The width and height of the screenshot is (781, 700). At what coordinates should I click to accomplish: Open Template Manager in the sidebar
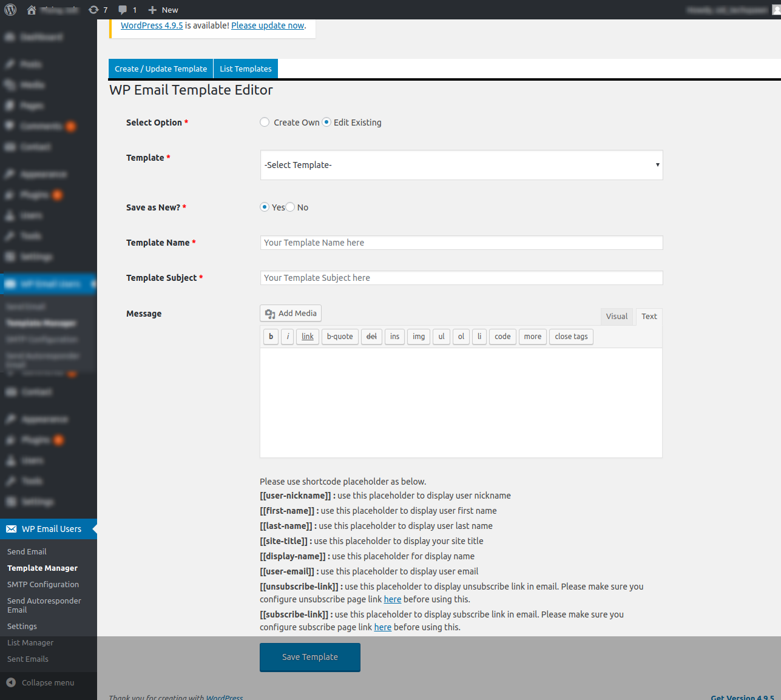42,568
